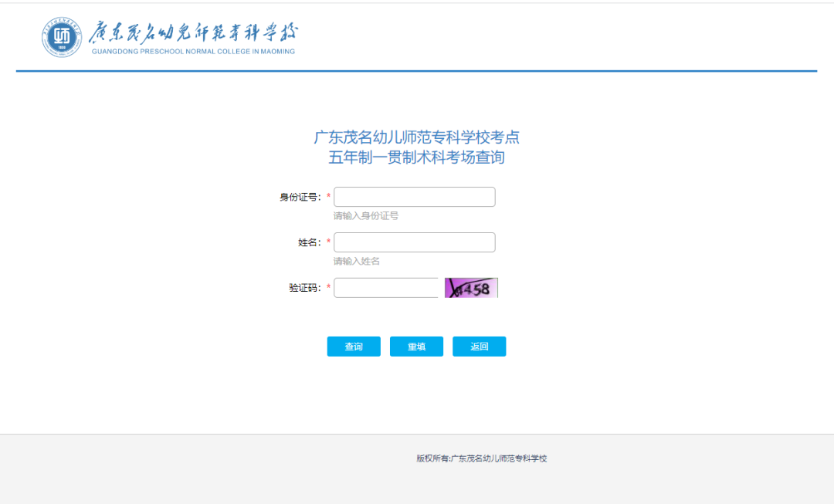Click the 验证码 field label
The width and height of the screenshot is (834, 504).
coord(304,288)
